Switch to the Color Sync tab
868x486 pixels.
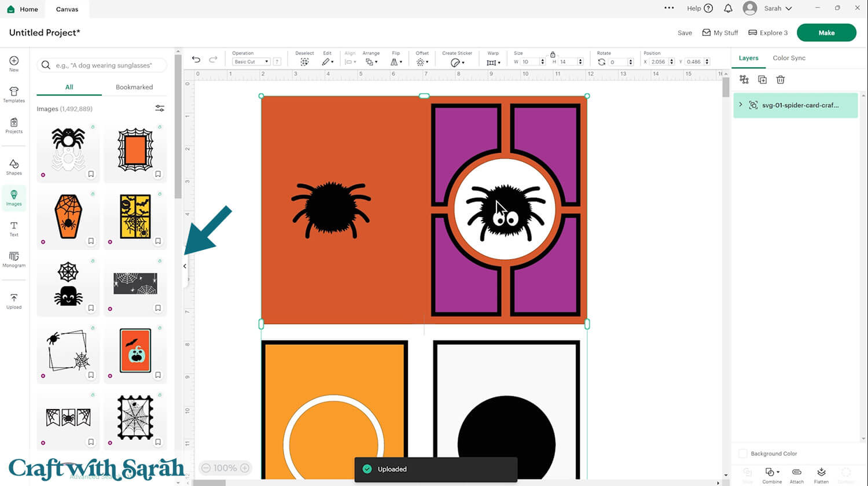[789, 58]
